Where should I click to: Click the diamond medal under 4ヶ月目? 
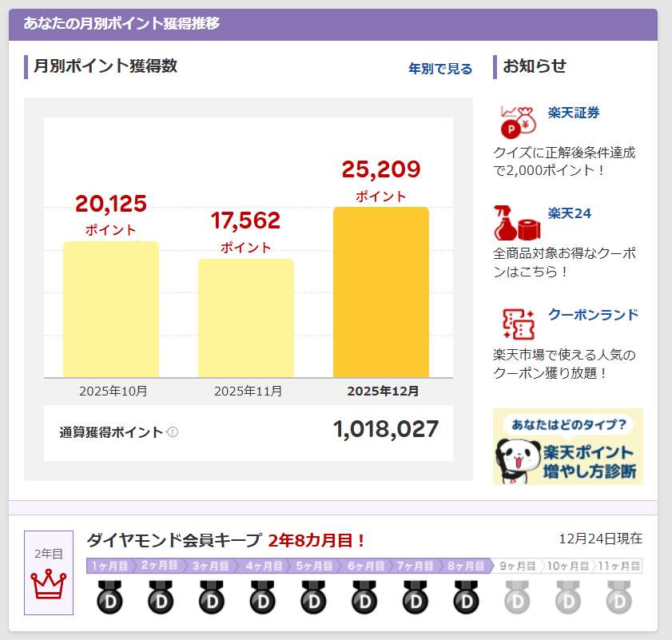(263, 597)
